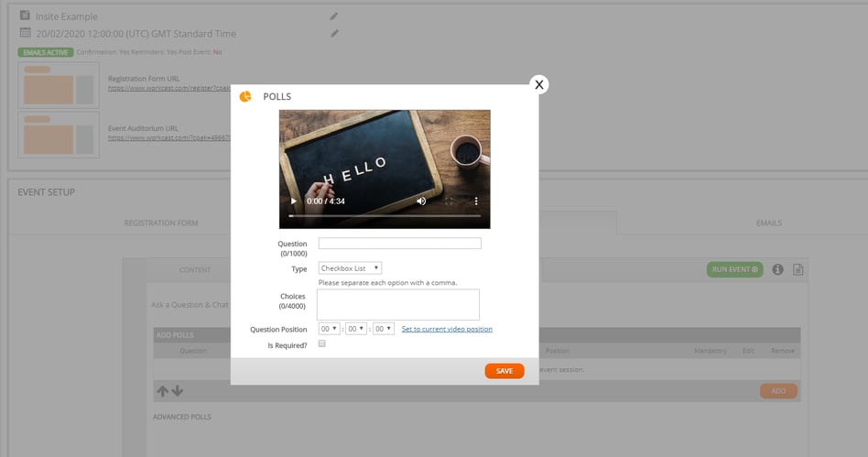This screenshot has width=868, height=457.
Task: Click the Question text input field
Action: click(x=399, y=244)
